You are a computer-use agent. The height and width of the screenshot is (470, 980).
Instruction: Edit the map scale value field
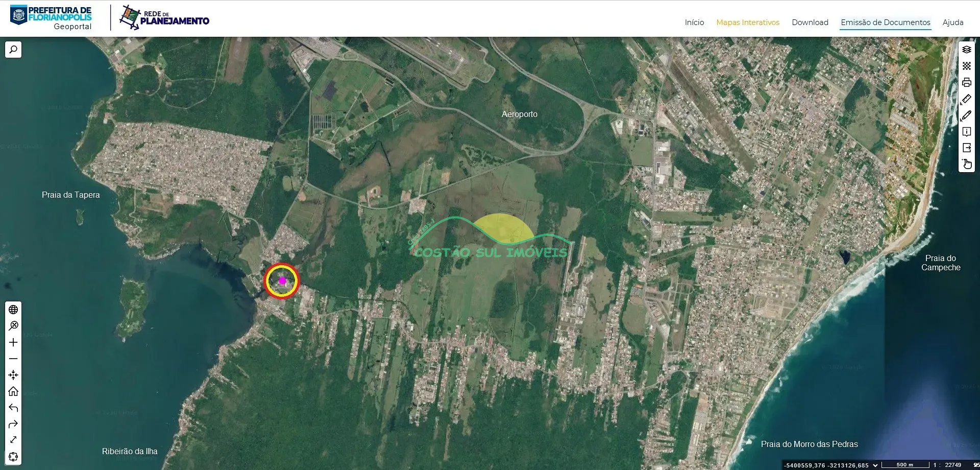[x=953, y=465]
